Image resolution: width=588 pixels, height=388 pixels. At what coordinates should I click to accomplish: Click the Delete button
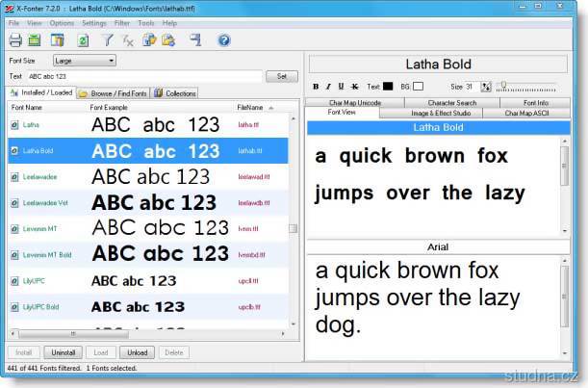173,352
